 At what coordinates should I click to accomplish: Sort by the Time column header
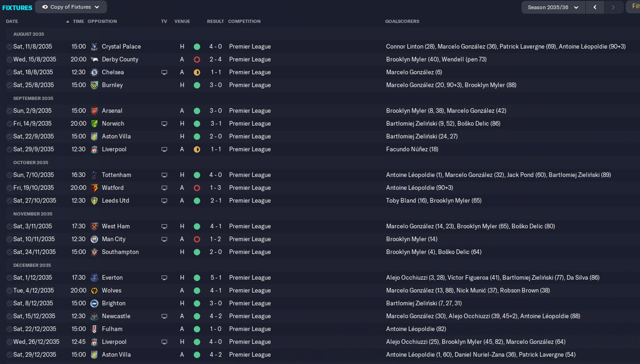tap(78, 21)
